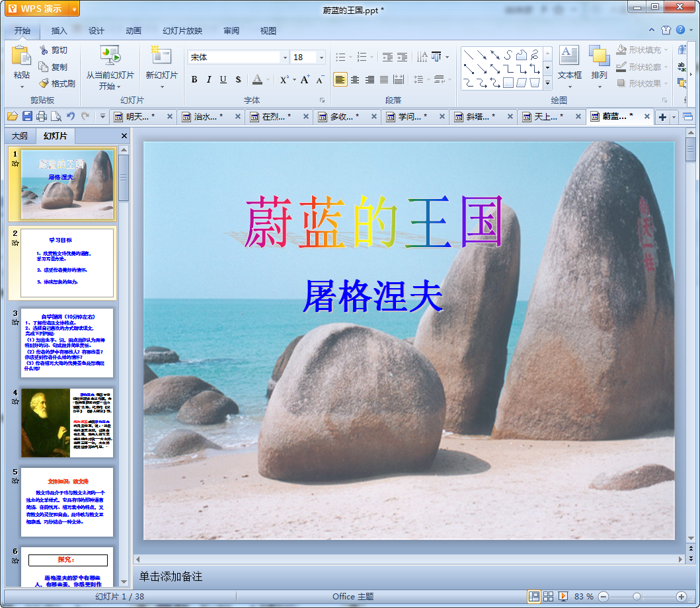Start slideshow from status bar icon
700x608 pixels.
pos(563,596)
